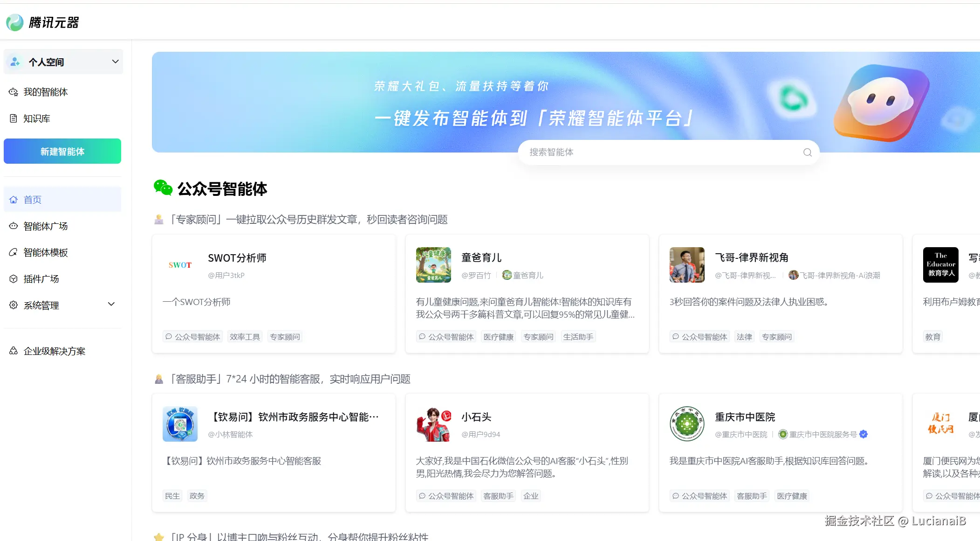
Task: Select the 企业级解决方案 building icon
Action: pos(13,351)
